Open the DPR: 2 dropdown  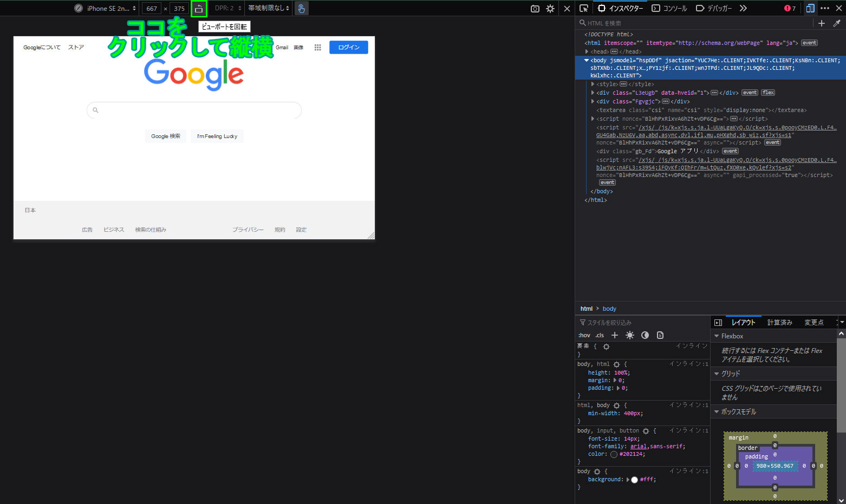[x=228, y=8]
